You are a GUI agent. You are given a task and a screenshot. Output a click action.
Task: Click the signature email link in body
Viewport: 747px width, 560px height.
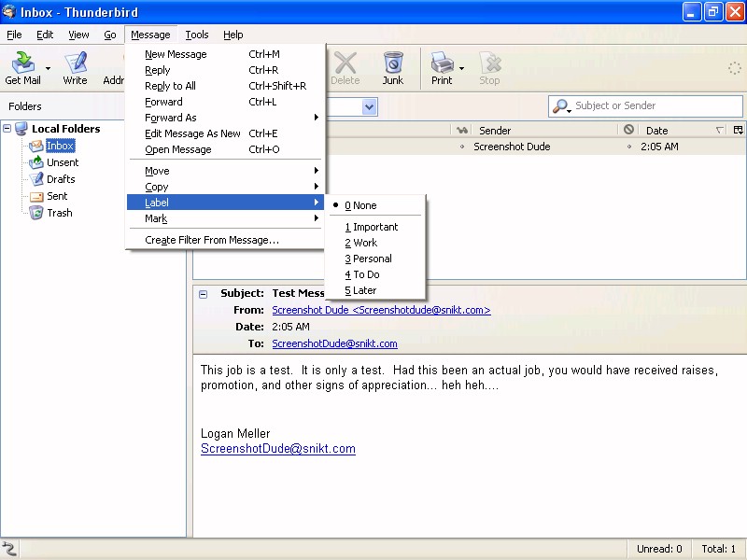pos(278,449)
